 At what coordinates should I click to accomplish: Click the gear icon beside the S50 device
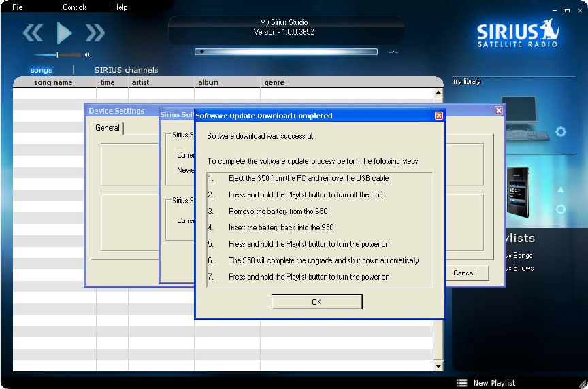pos(560,209)
